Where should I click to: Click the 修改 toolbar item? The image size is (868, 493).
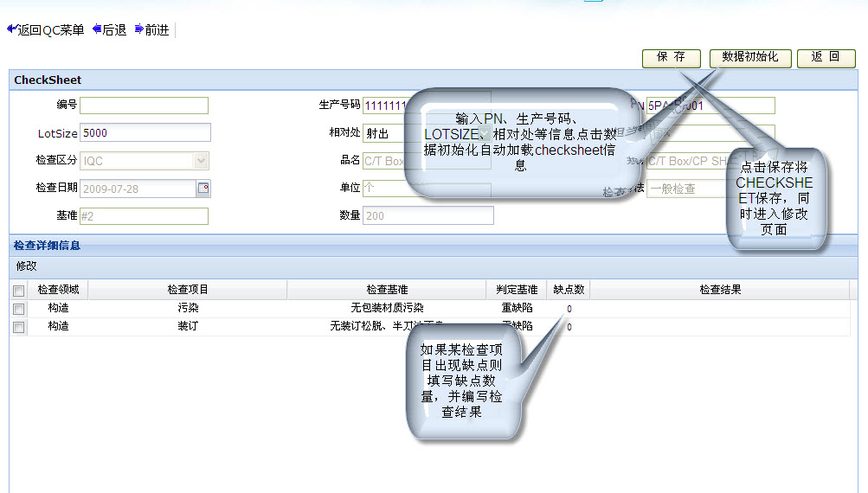[26, 266]
